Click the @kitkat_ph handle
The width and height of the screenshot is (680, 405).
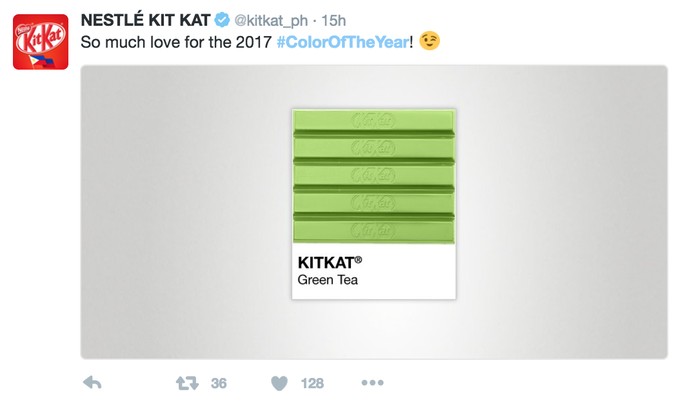[274, 22]
